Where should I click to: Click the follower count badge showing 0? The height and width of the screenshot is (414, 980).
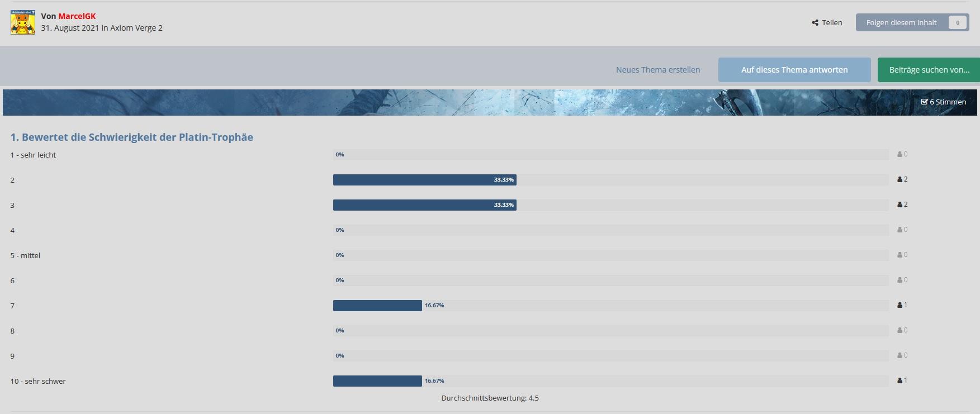pos(957,23)
